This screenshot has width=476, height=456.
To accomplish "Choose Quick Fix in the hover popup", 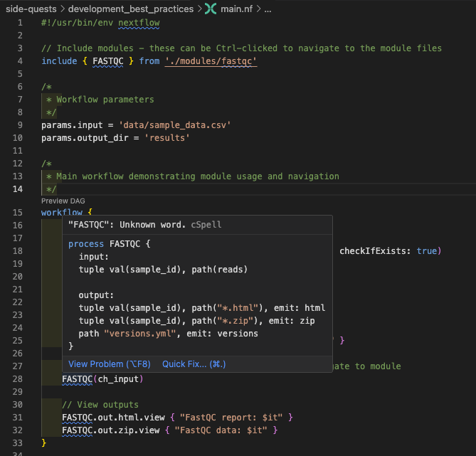I will [x=194, y=364].
